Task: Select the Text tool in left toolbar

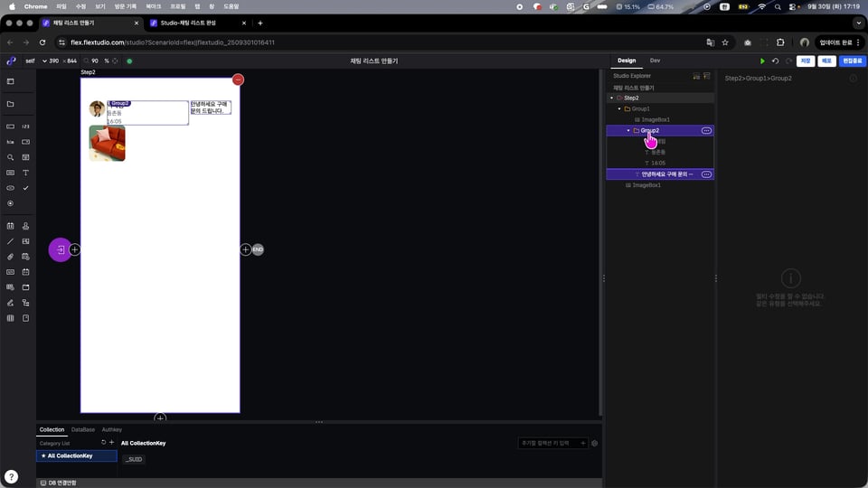Action: pyautogui.click(x=25, y=172)
